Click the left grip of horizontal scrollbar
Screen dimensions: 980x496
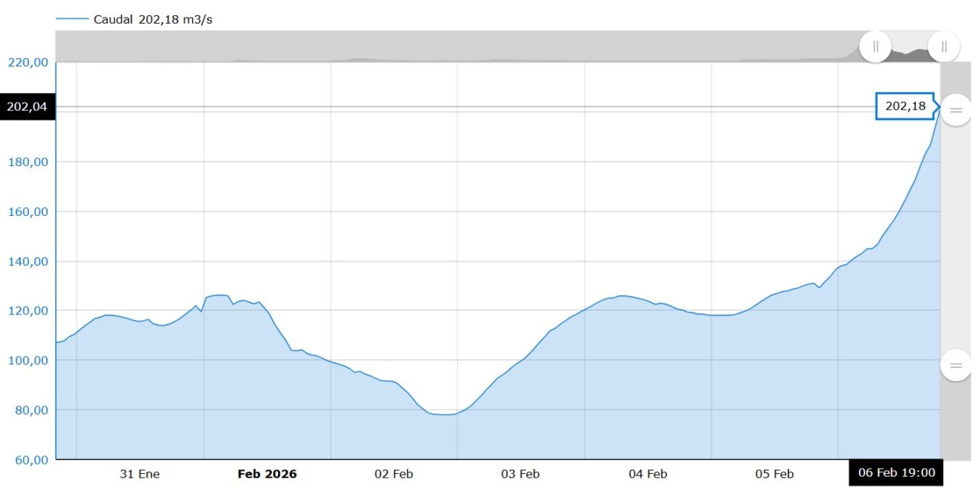[x=875, y=46]
